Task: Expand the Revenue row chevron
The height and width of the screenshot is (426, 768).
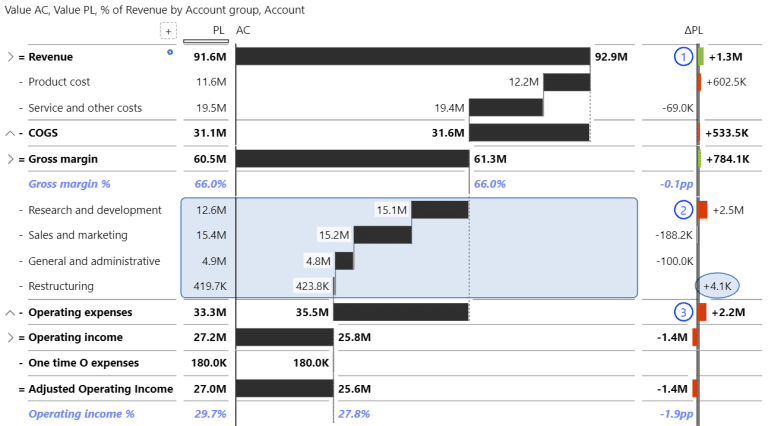Action: point(10,58)
